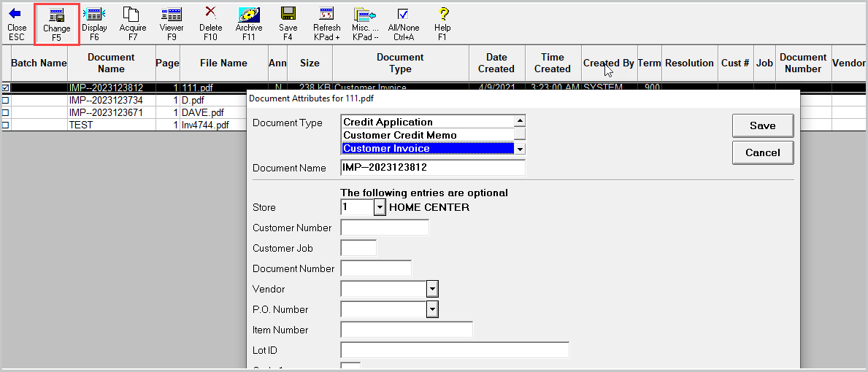Click the Document Type column header
This screenshot has height=372, width=868.
click(400, 63)
